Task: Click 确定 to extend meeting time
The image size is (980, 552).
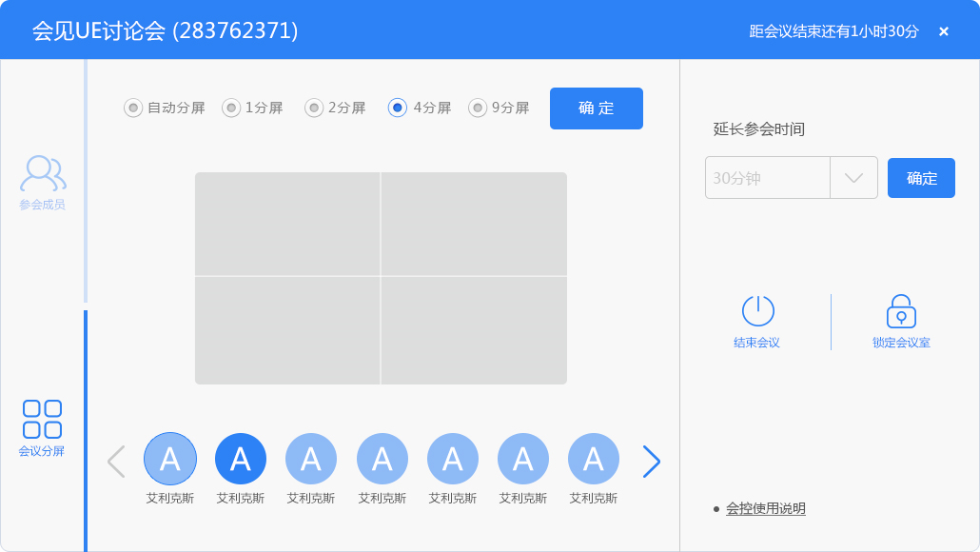Action: (x=920, y=177)
